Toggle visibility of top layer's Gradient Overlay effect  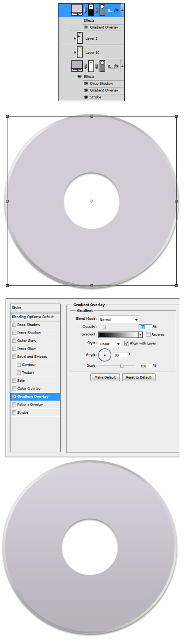tap(86, 27)
